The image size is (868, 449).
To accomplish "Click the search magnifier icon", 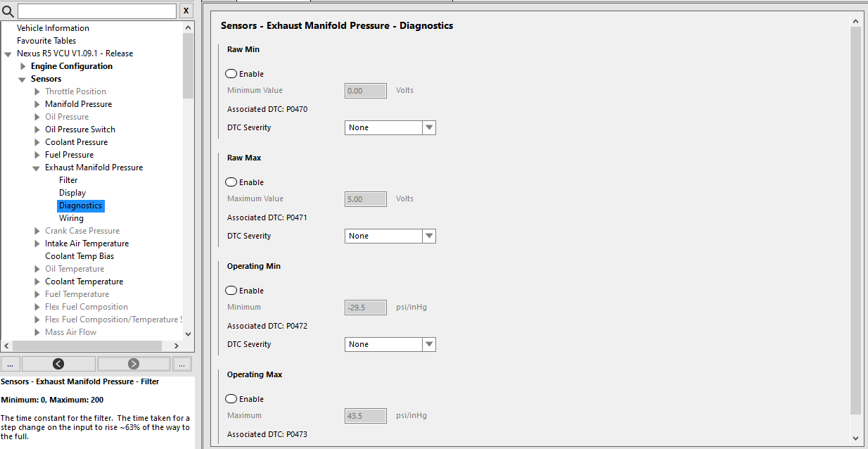I will coord(8,11).
